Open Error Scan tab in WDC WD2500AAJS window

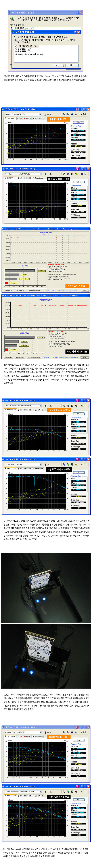[38, 410]
